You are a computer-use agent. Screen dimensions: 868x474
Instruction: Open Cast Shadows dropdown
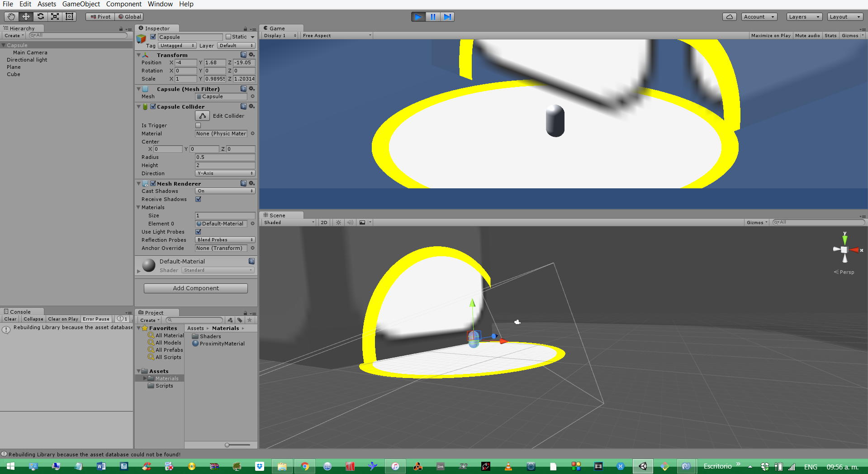click(x=225, y=191)
